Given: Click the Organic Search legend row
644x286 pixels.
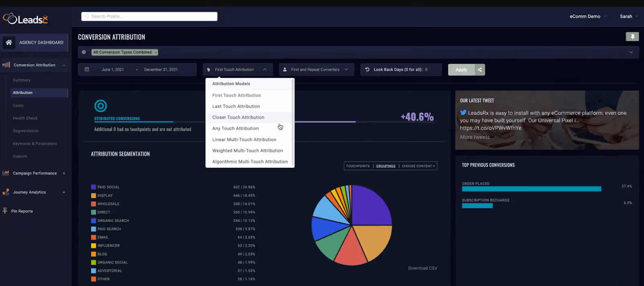Looking at the screenshot, I should (x=173, y=221).
